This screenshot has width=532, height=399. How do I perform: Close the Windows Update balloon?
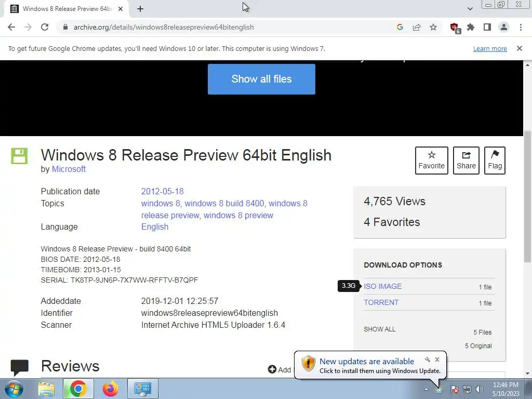point(437,360)
